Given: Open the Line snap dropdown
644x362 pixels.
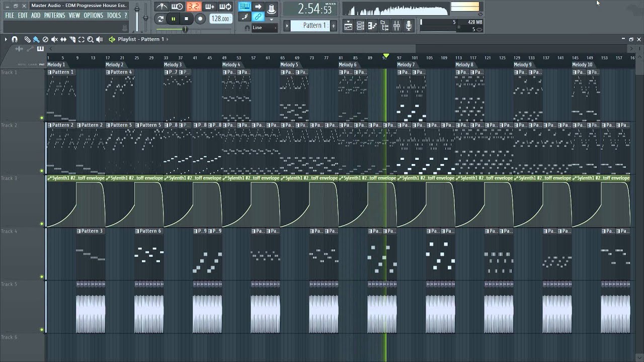Looking at the screenshot, I should 264,28.
